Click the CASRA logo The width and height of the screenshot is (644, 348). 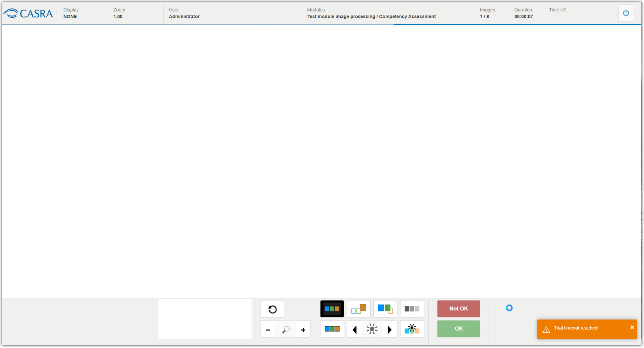[x=28, y=13]
